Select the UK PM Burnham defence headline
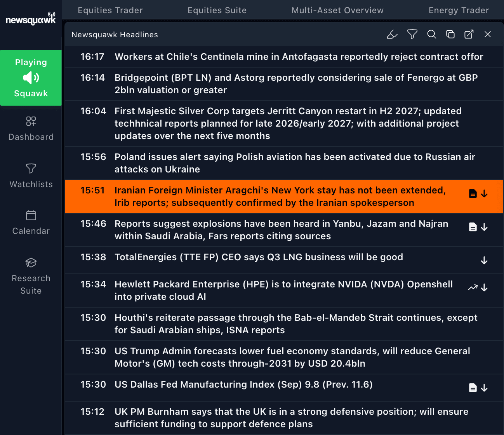 284,418
